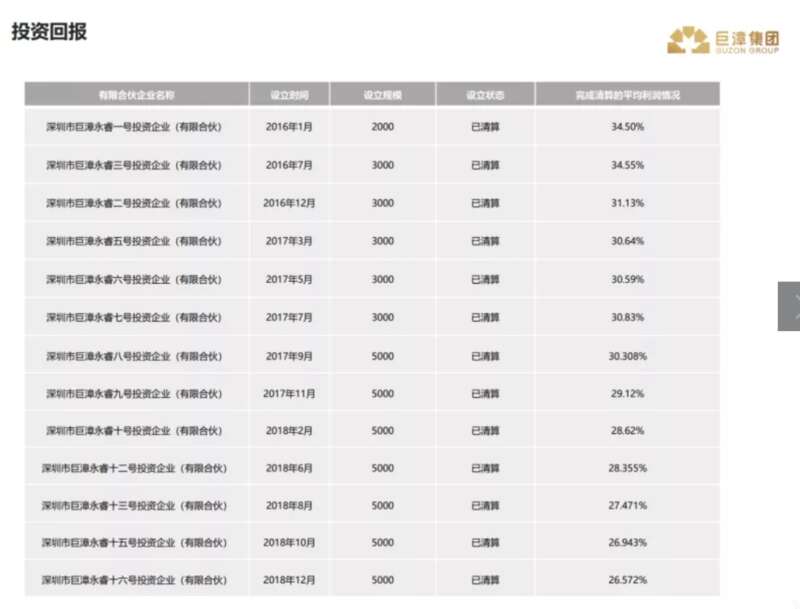Click the 30.308% profit cell

point(628,356)
